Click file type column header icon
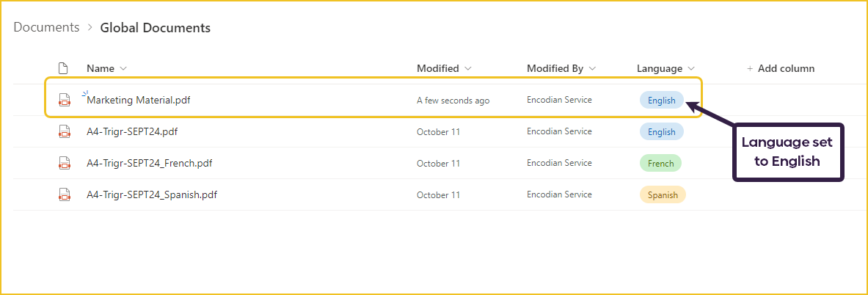 click(63, 68)
